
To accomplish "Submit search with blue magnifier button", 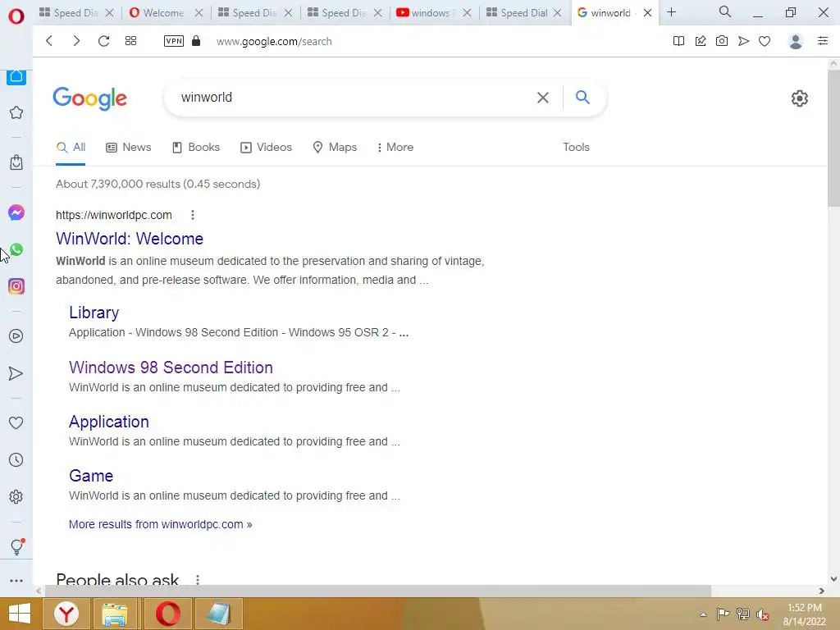I will (x=582, y=97).
